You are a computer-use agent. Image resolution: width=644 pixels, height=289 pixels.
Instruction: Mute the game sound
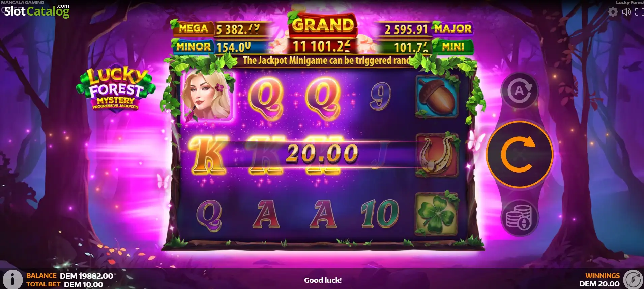tap(626, 12)
